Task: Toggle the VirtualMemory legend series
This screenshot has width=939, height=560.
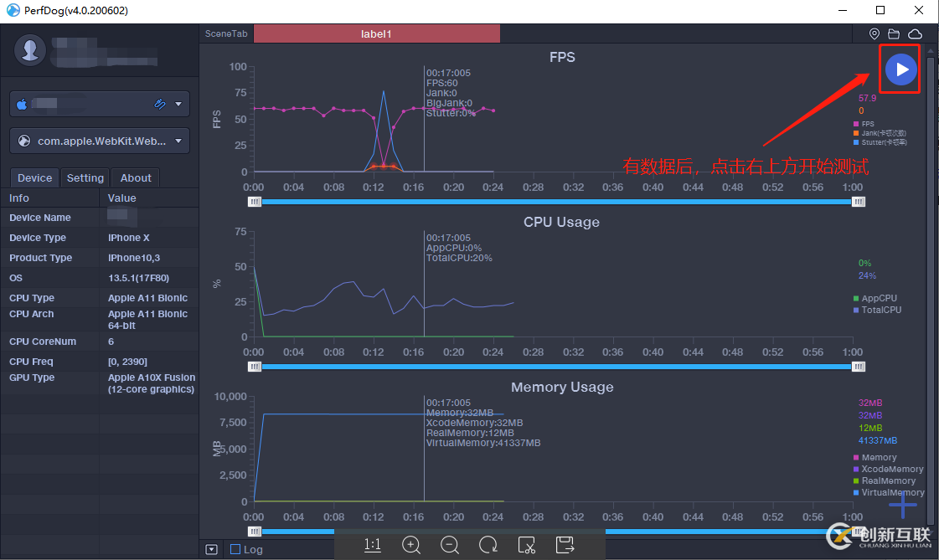Action: 889,492
